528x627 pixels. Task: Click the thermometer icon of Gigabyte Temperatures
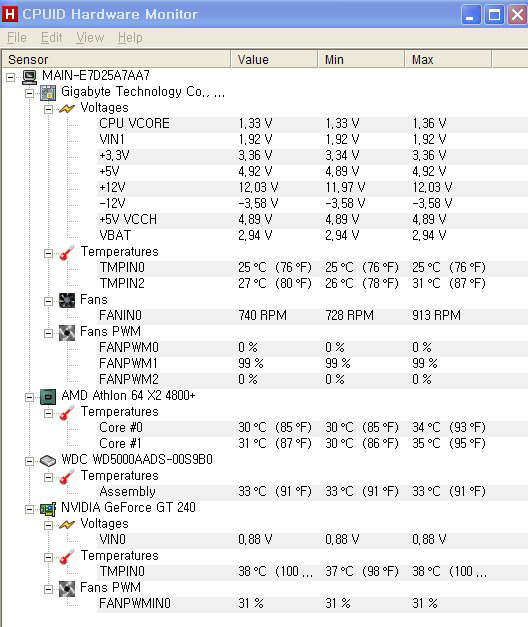(67, 252)
